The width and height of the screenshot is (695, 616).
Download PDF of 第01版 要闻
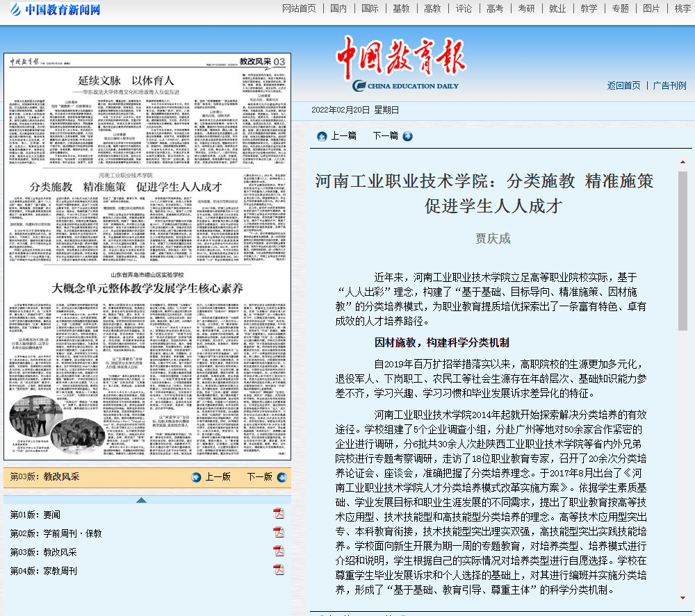click(x=279, y=514)
